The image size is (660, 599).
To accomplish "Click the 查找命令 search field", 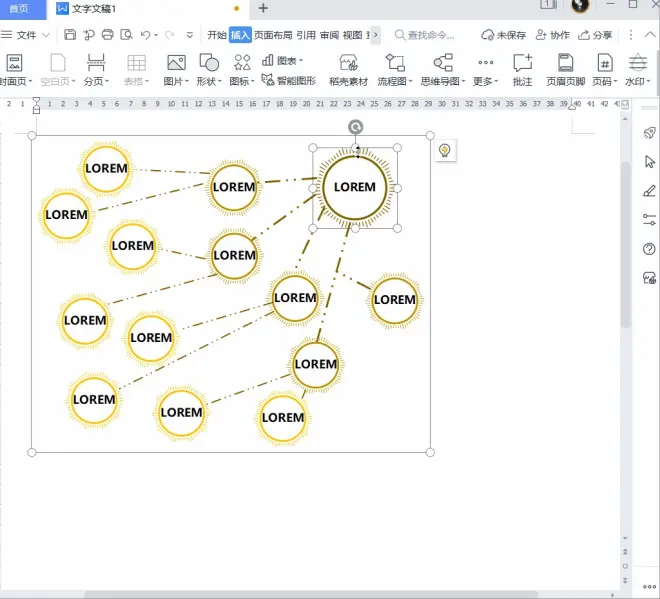I will tap(425, 35).
